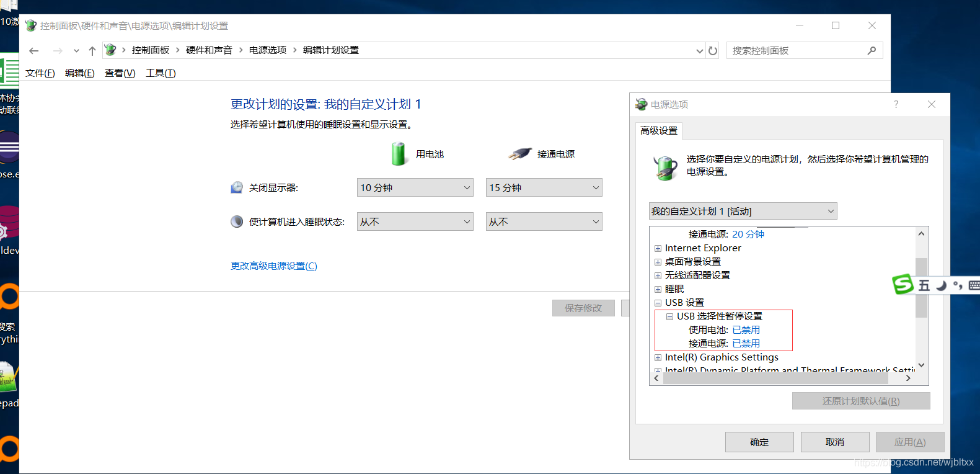Click the 还原计划默认值(R) button
980x474 pixels.
point(861,401)
